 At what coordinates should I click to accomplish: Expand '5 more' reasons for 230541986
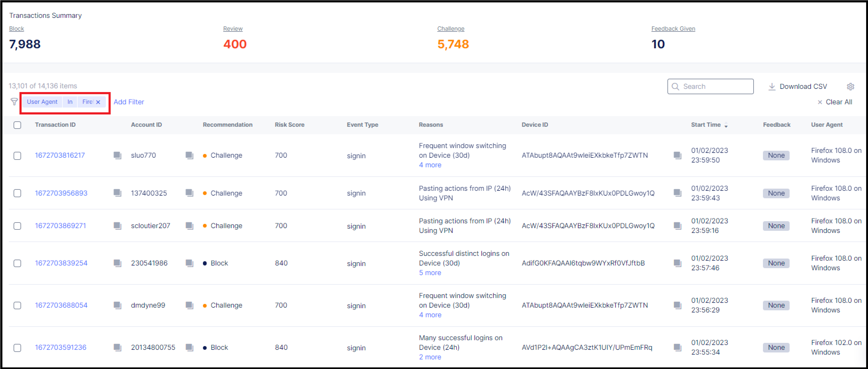(x=430, y=273)
